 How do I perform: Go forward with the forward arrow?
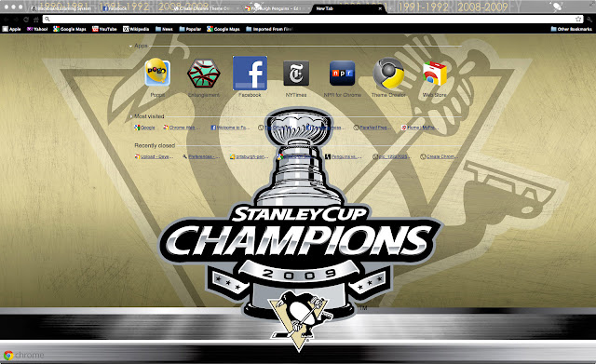tap(16, 20)
